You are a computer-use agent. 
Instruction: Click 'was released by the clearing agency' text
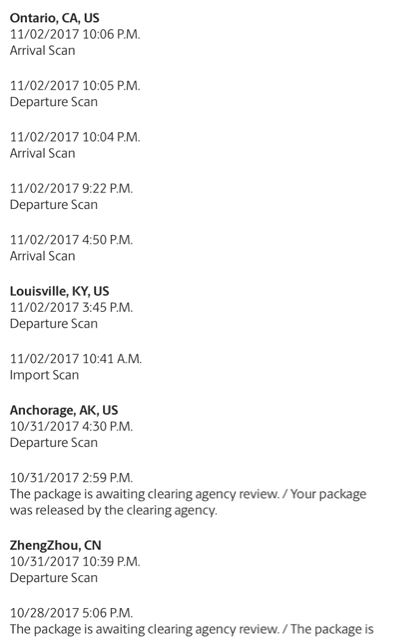pos(114,511)
